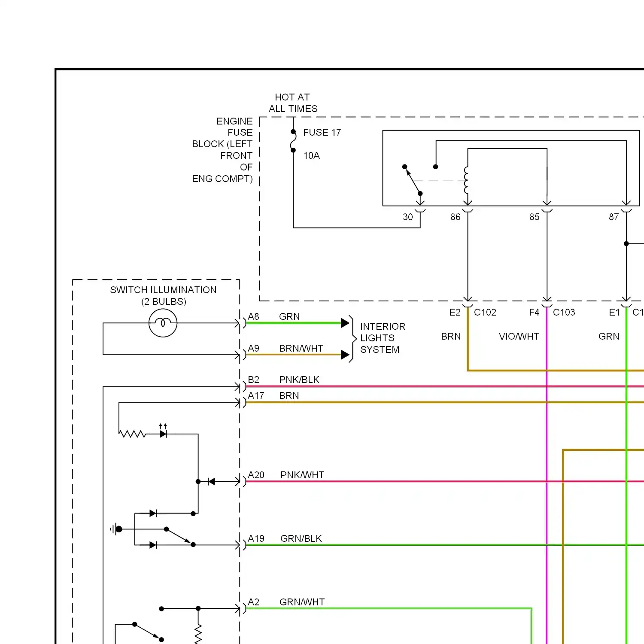Click the PNK/WHT wire label
Screen dimensions: 644x644
[302, 475]
